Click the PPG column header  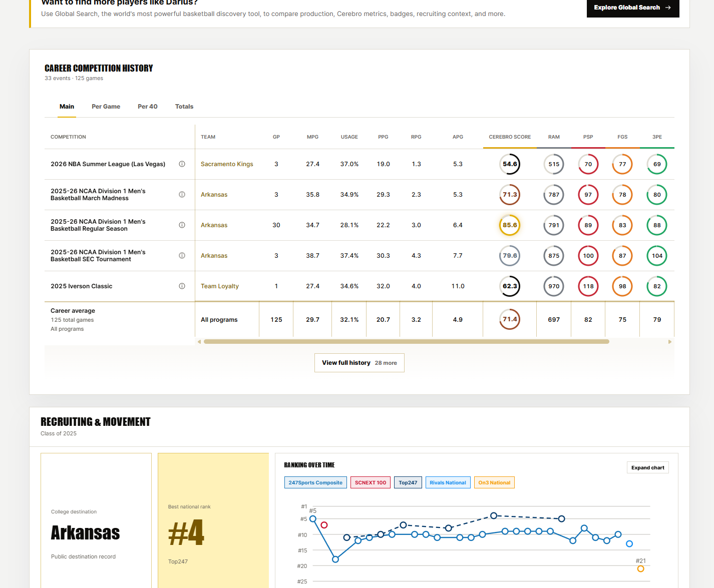[x=383, y=137]
